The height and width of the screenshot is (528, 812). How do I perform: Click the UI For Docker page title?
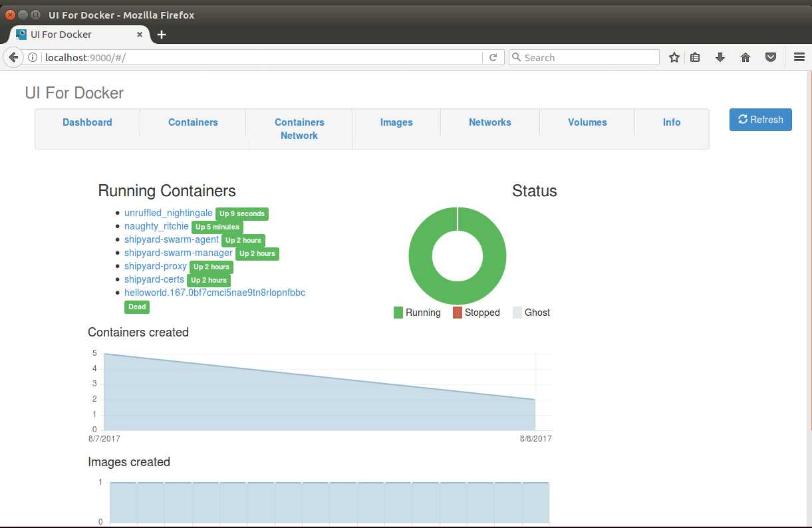point(74,93)
